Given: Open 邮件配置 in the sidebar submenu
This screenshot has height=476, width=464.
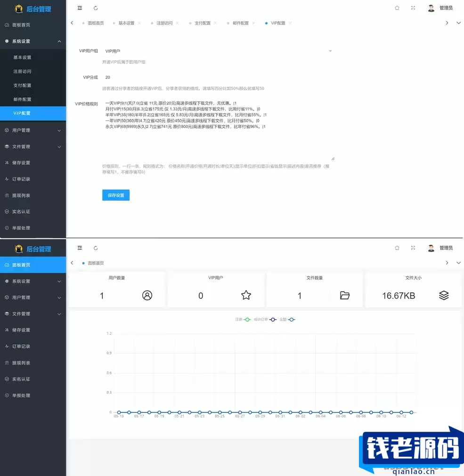Looking at the screenshot, I should pyautogui.click(x=33, y=99).
